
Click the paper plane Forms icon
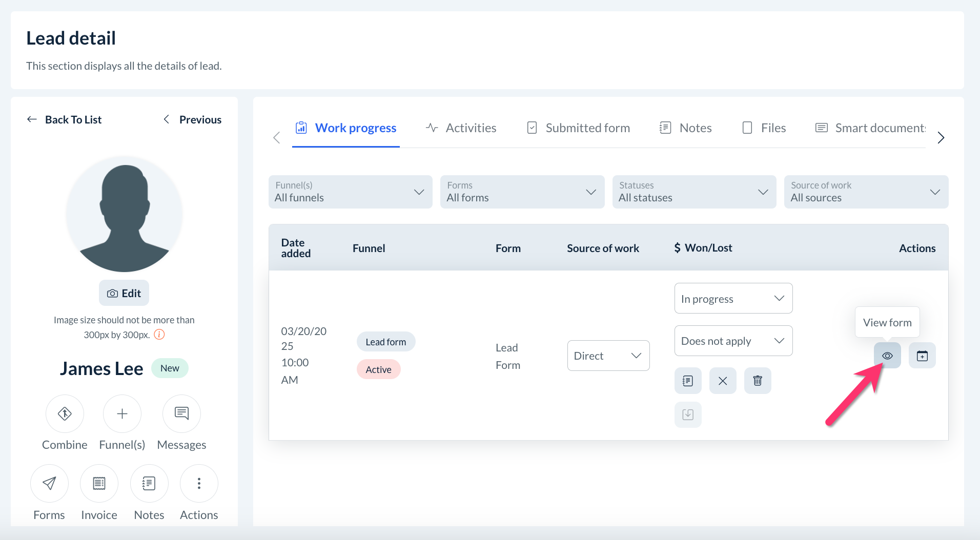point(49,483)
